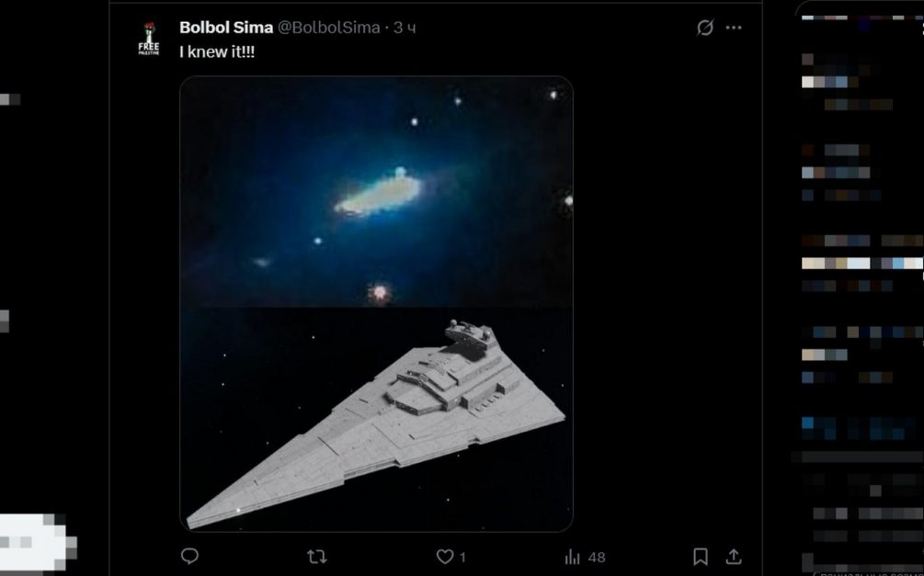Open the three-dot more options menu
The height and width of the screenshot is (576, 924).
click(734, 28)
